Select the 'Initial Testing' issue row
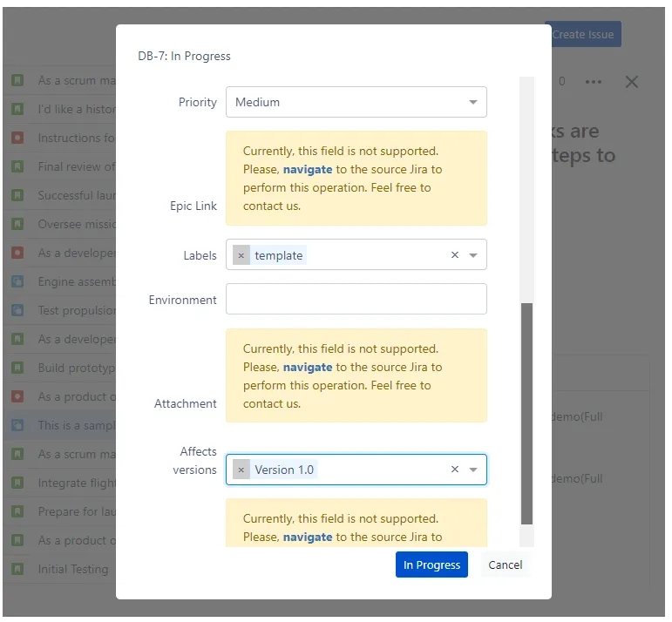Viewport: 672px width, 622px height. point(60,569)
